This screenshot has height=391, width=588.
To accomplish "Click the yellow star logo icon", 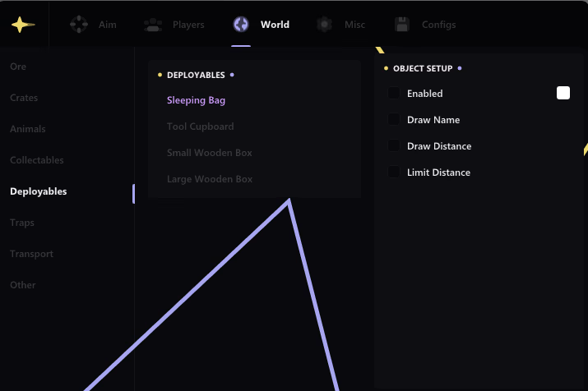I will coord(23,25).
